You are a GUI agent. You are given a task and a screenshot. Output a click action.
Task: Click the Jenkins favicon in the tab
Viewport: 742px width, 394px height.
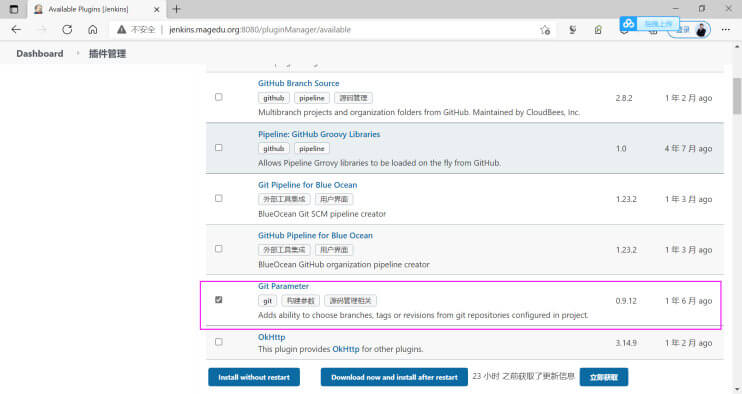point(38,9)
